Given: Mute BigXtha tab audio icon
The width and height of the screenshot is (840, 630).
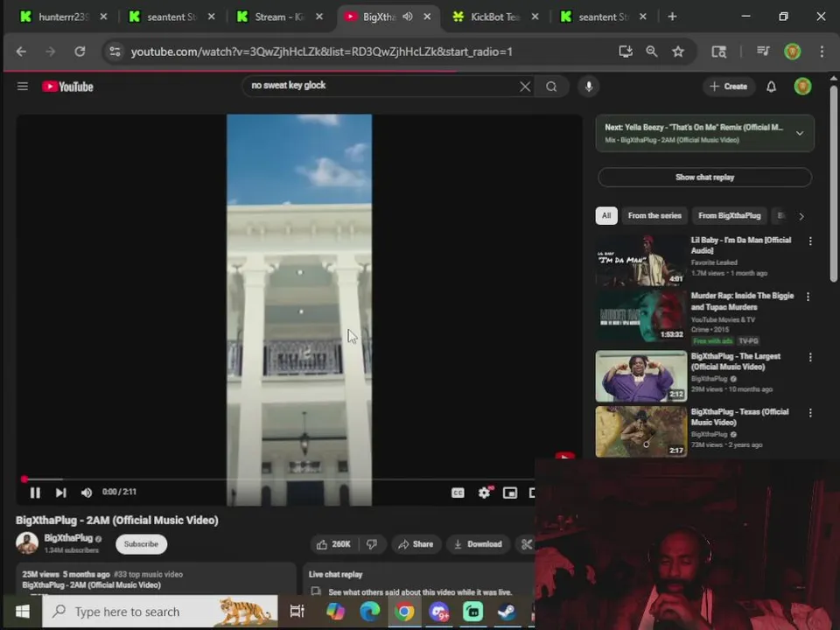Looking at the screenshot, I should (408, 17).
